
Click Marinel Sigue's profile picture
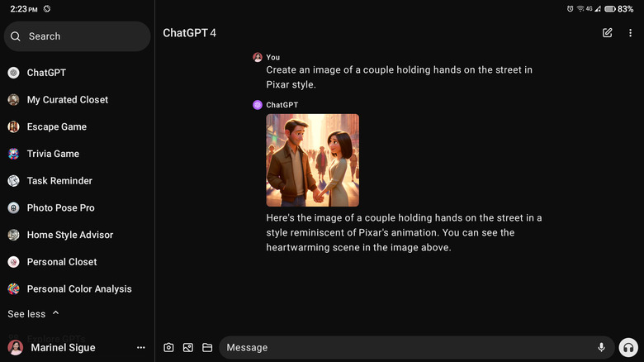(x=15, y=348)
